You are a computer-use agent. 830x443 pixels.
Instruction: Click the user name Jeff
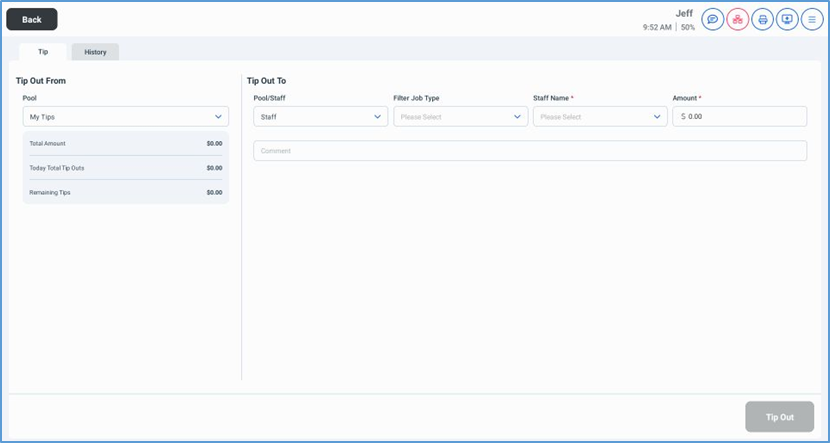[684, 13]
